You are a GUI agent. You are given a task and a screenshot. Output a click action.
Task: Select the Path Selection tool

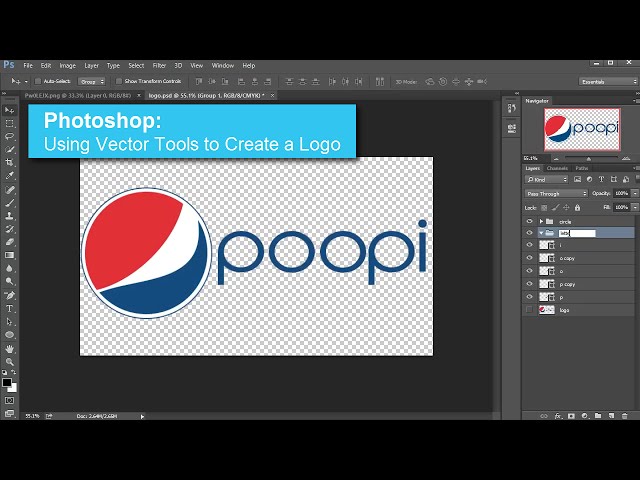click(x=9, y=322)
